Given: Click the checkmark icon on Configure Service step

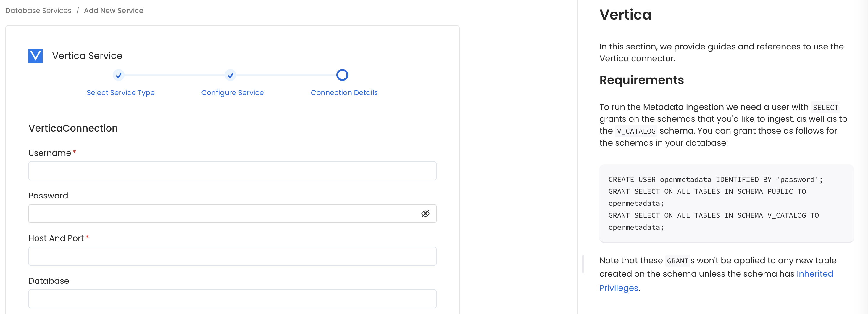Looking at the screenshot, I should (x=230, y=75).
